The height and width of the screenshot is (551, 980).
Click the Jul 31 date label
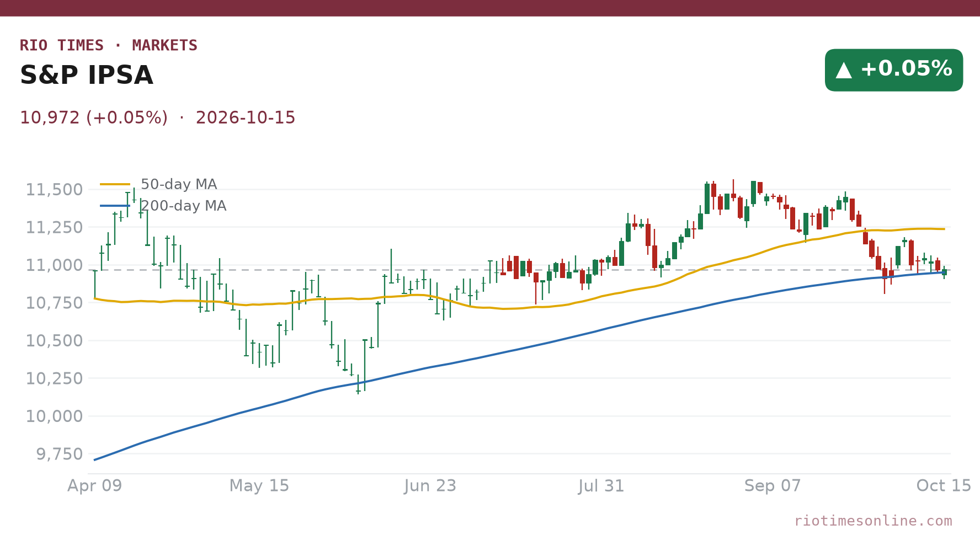click(x=601, y=486)
